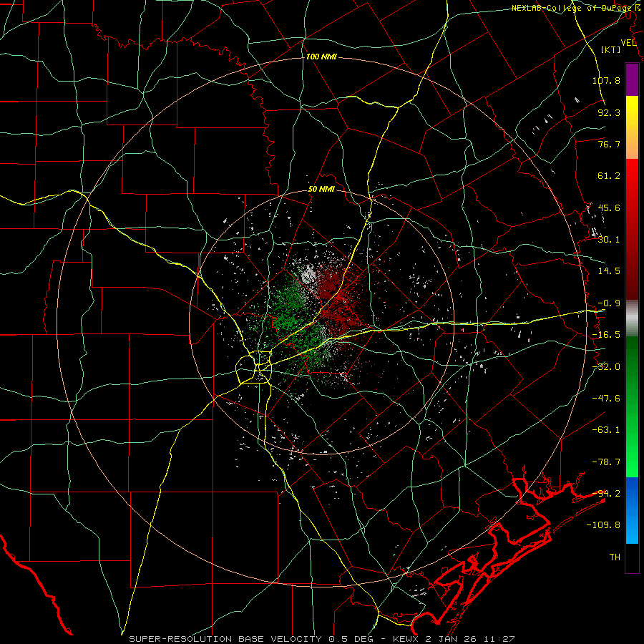Click the purple segment of the color bar
This screenshot has width=644, height=644.
[x=632, y=80]
